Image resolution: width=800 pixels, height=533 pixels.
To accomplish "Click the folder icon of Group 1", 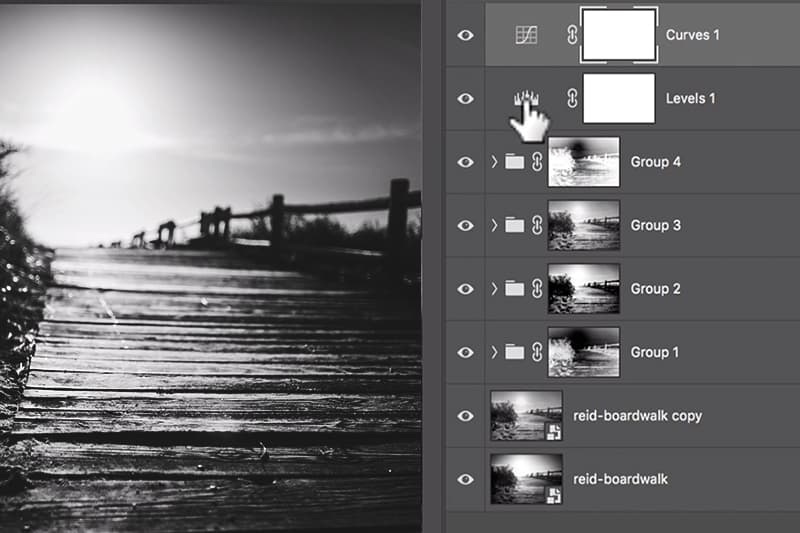I will click(514, 352).
